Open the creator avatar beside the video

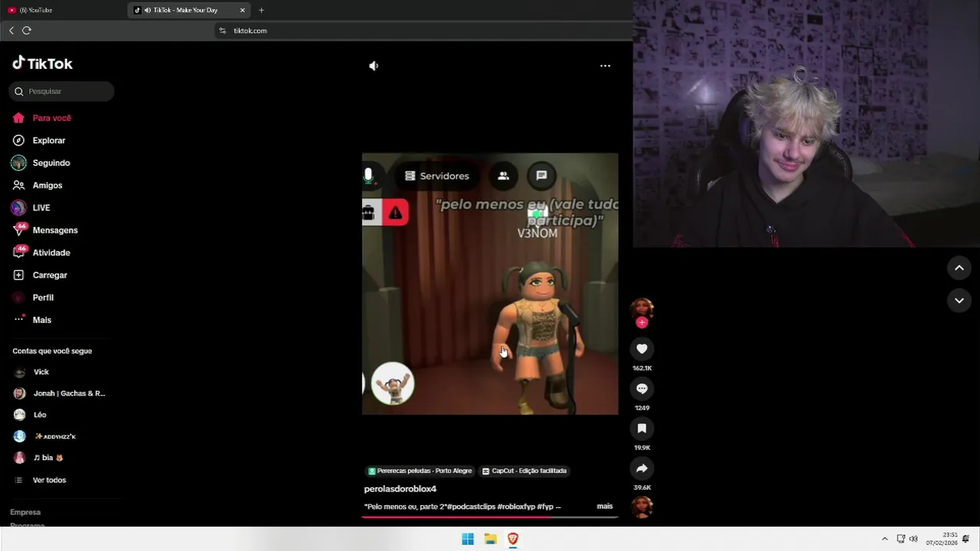tap(642, 309)
